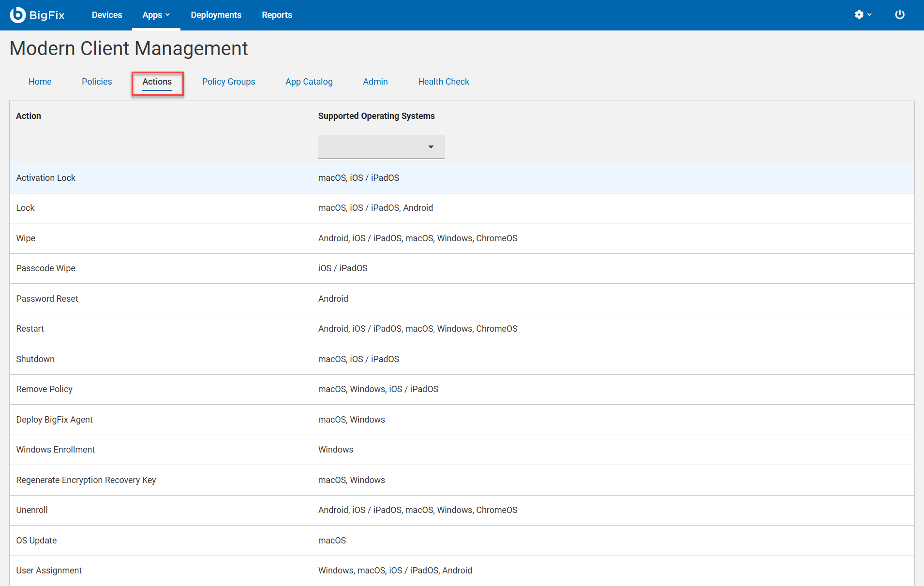Image resolution: width=924 pixels, height=586 pixels.
Task: Open the Supported Operating Systems filter dropdown
Action: (381, 147)
